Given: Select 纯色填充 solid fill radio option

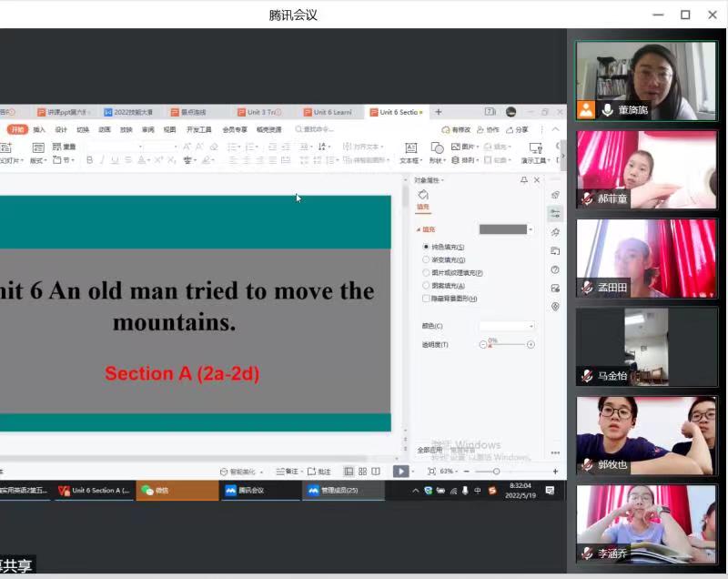Looking at the screenshot, I should pyautogui.click(x=426, y=247).
